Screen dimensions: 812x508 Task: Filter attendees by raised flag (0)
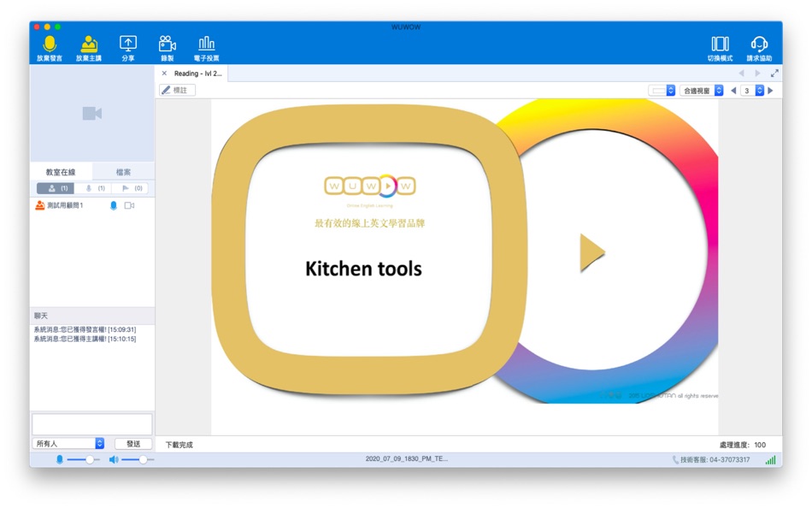129,188
